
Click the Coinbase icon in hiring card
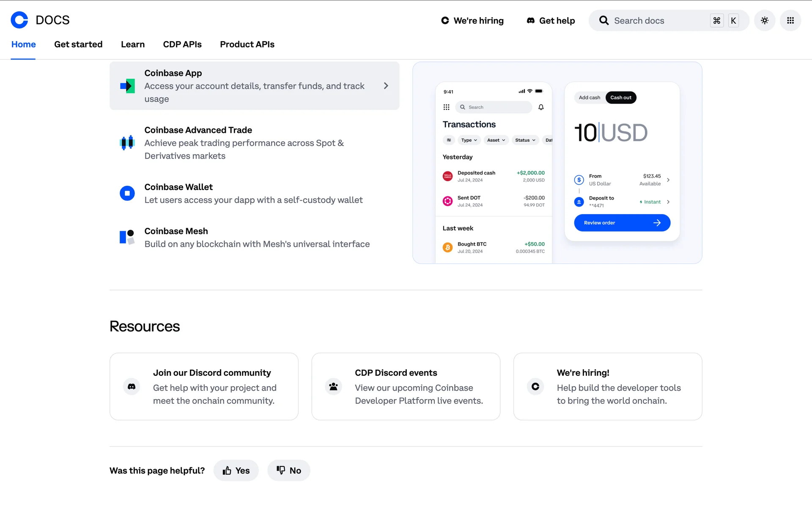tap(535, 387)
